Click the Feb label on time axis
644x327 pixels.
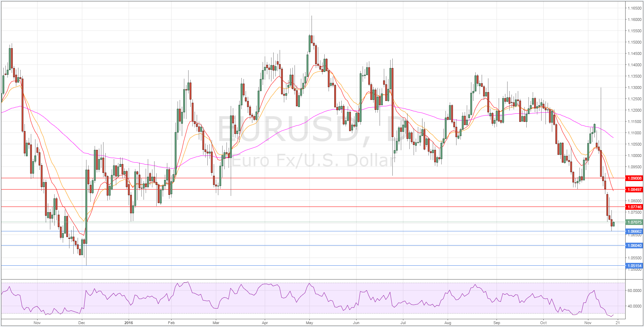[171, 323]
